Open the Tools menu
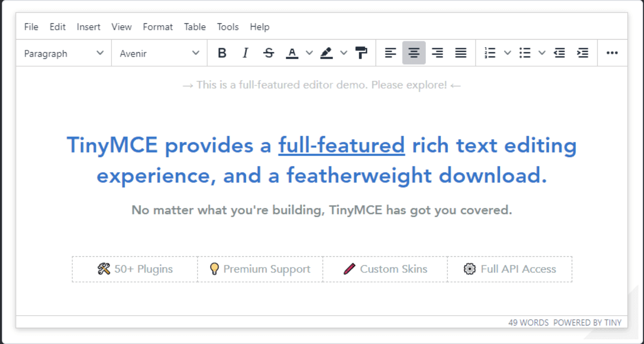Screen dimensions: 644x344 (228, 27)
